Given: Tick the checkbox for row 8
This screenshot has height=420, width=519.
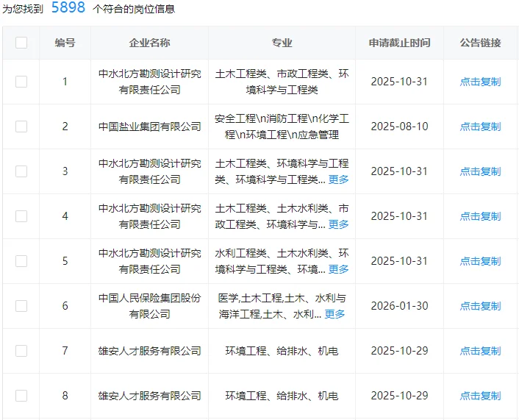Looking at the screenshot, I should pos(21,396).
